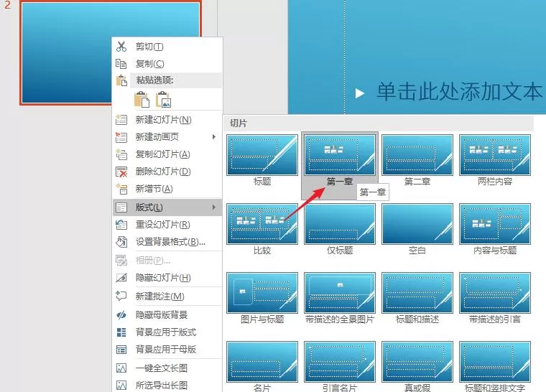The width and height of the screenshot is (546, 392).
Task: Click the 新建批注 comment icon
Action: (x=121, y=297)
